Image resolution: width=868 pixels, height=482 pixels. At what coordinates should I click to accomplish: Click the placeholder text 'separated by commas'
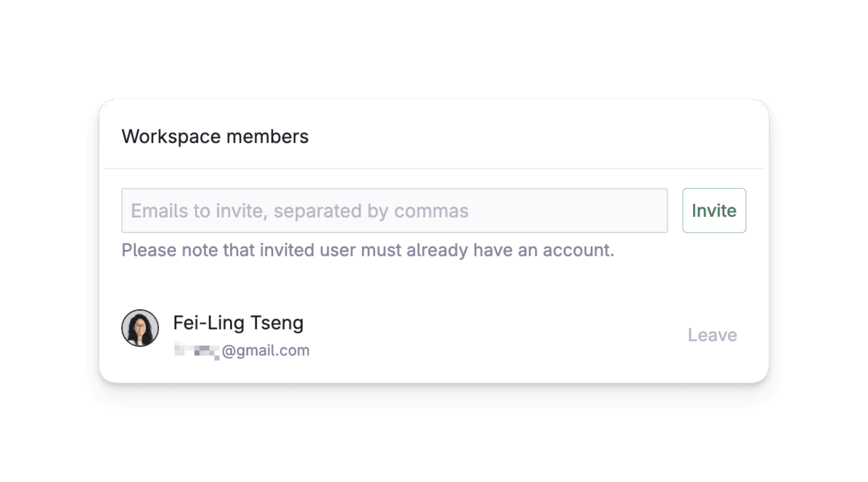click(x=371, y=211)
